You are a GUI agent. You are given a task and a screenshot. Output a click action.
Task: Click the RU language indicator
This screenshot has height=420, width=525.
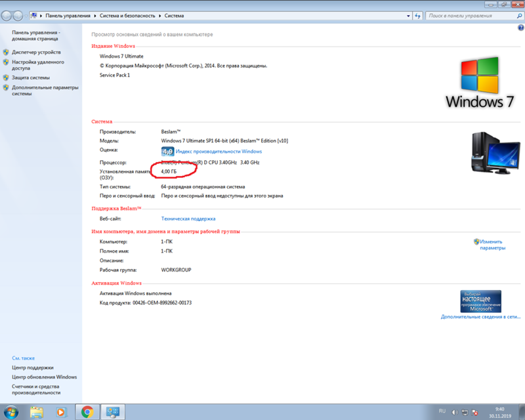(x=442, y=411)
